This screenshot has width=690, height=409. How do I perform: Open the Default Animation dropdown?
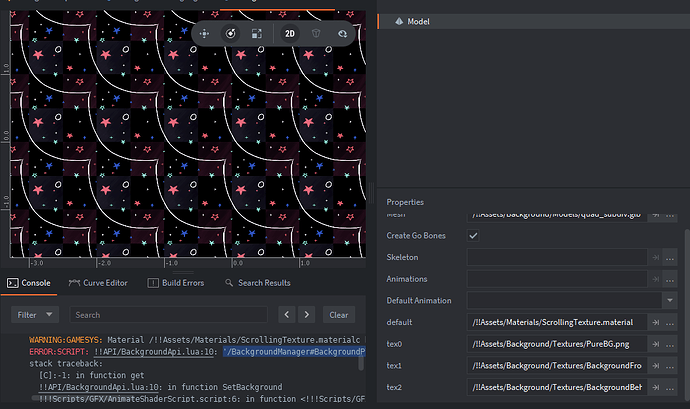(x=668, y=300)
